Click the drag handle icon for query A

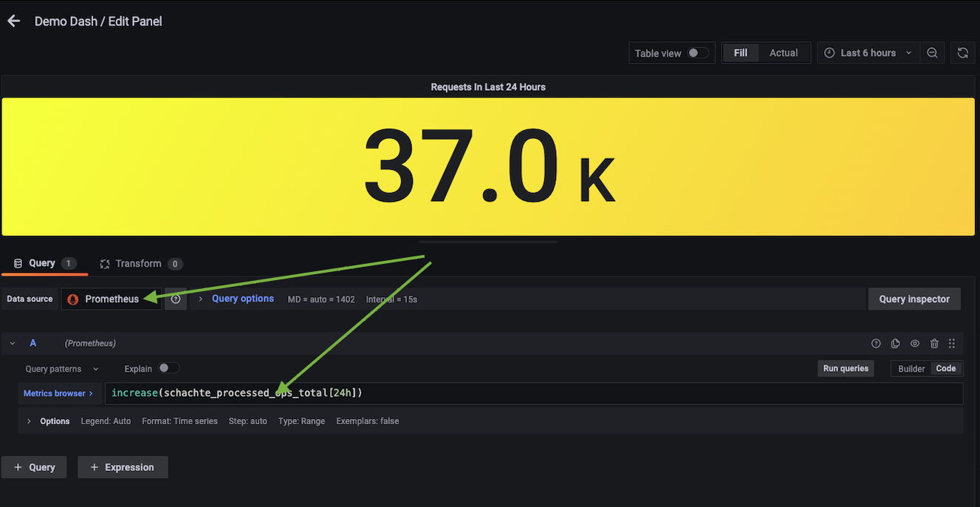(952, 344)
